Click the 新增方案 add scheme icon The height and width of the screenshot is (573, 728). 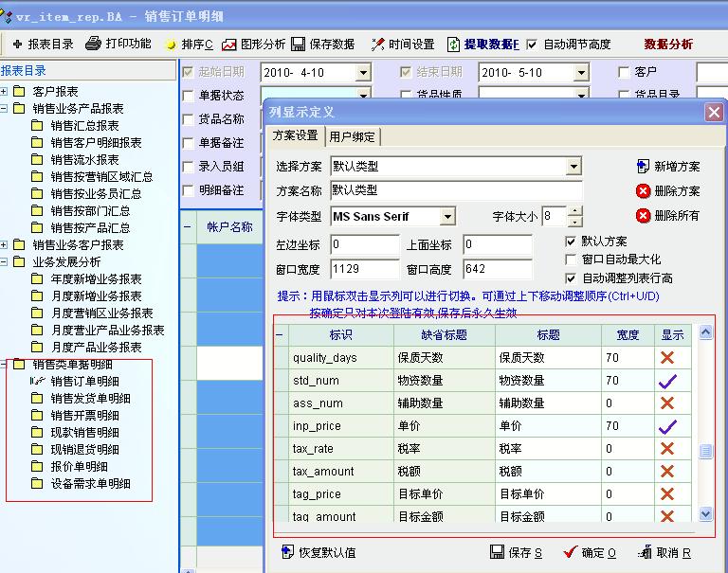click(x=644, y=166)
